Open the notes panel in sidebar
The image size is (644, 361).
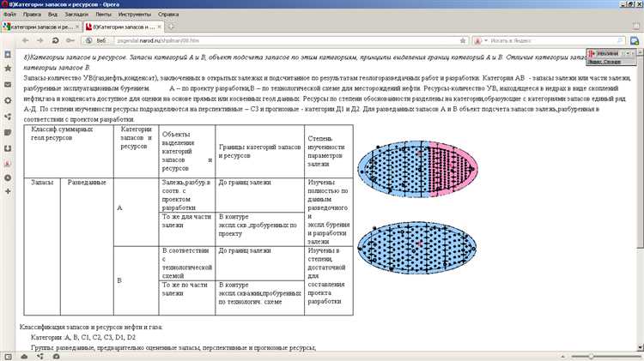pyautogui.click(x=7, y=130)
